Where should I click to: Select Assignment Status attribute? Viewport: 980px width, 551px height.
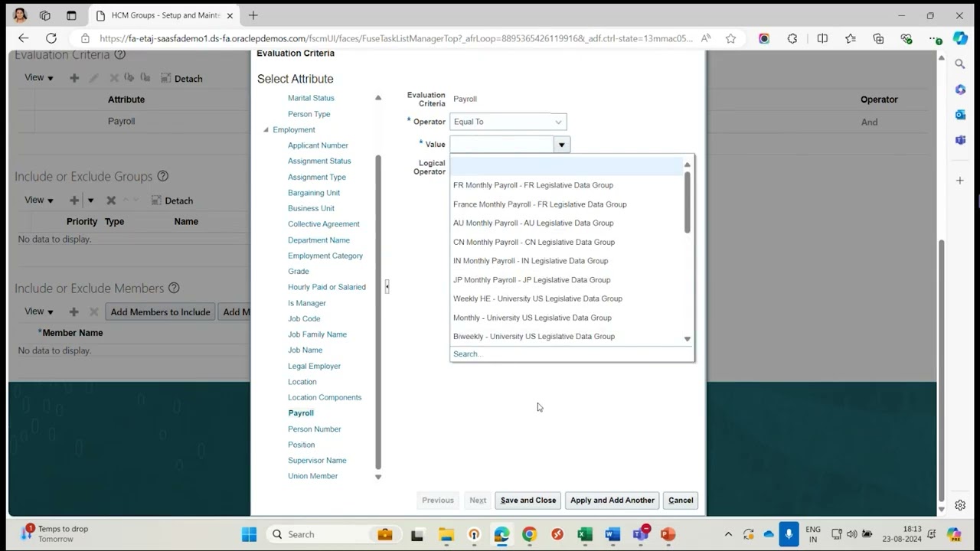coord(319,161)
